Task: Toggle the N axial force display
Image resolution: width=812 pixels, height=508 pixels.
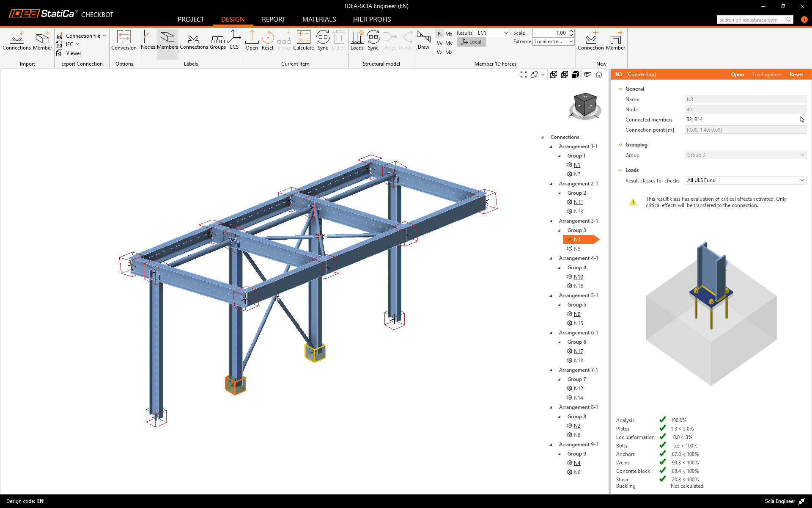Action: [439, 33]
